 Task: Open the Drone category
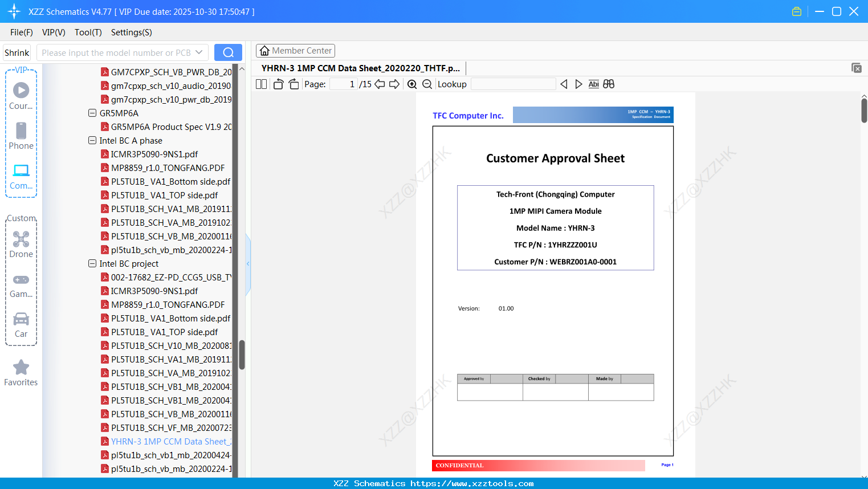[x=21, y=244]
